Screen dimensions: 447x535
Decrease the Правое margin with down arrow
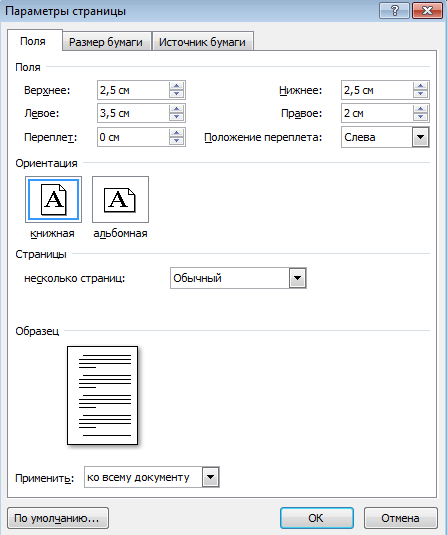point(420,117)
